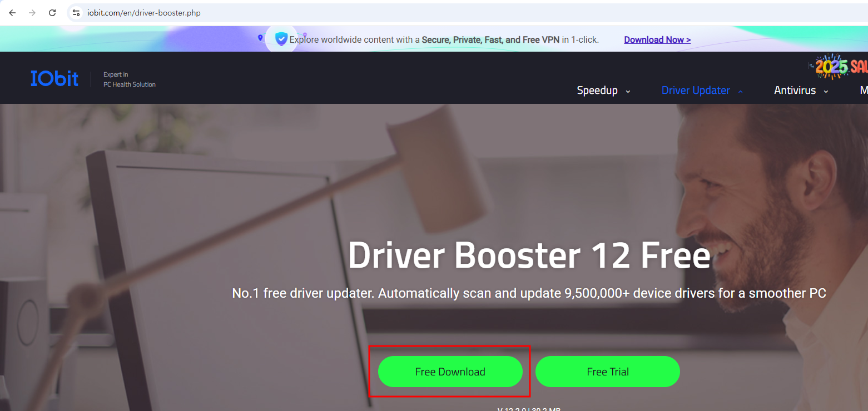Click the 2025 Sale badge

tap(837, 67)
